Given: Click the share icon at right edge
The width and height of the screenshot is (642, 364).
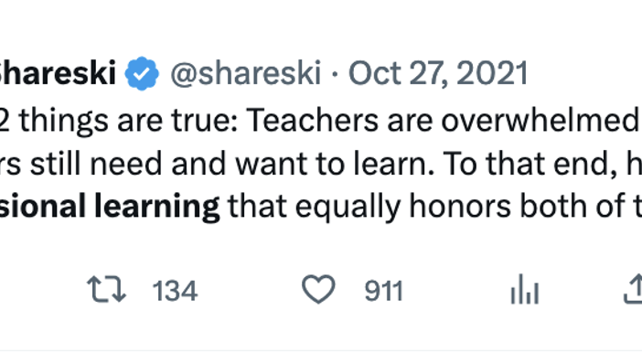Looking at the screenshot, I should pyautogui.click(x=633, y=289).
